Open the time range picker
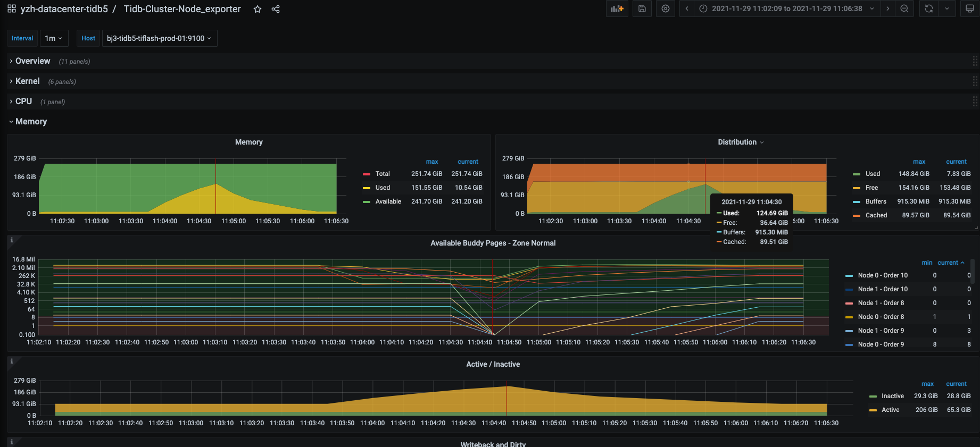980x447 pixels. [787, 9]
